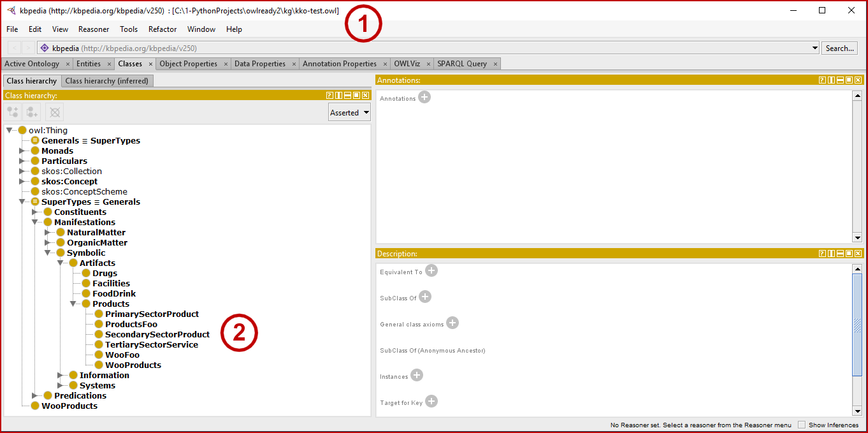Screen dimensions: 868x433
Task: Split the Annotations panel vertically
Action: tap(832, 80)
